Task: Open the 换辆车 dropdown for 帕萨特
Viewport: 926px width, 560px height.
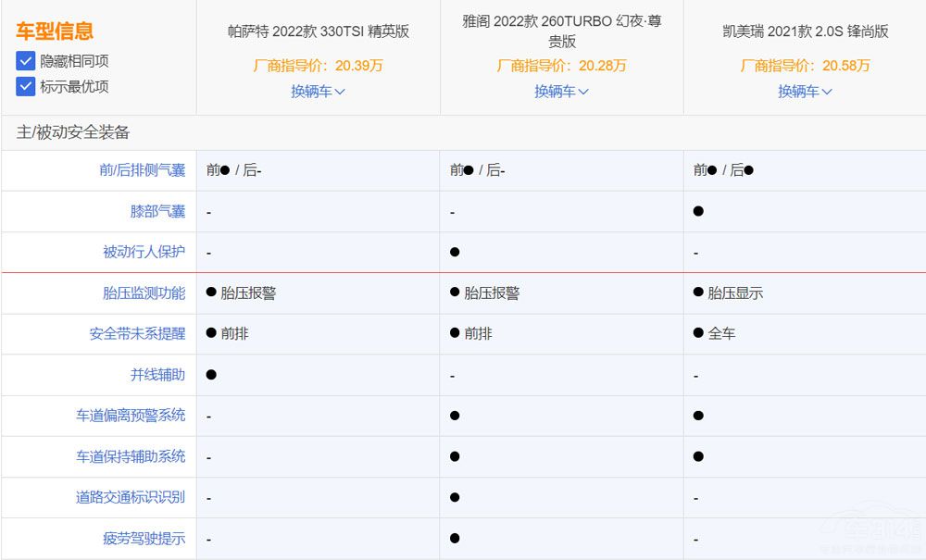Action: pyautogui.click(x=317, y=92)
